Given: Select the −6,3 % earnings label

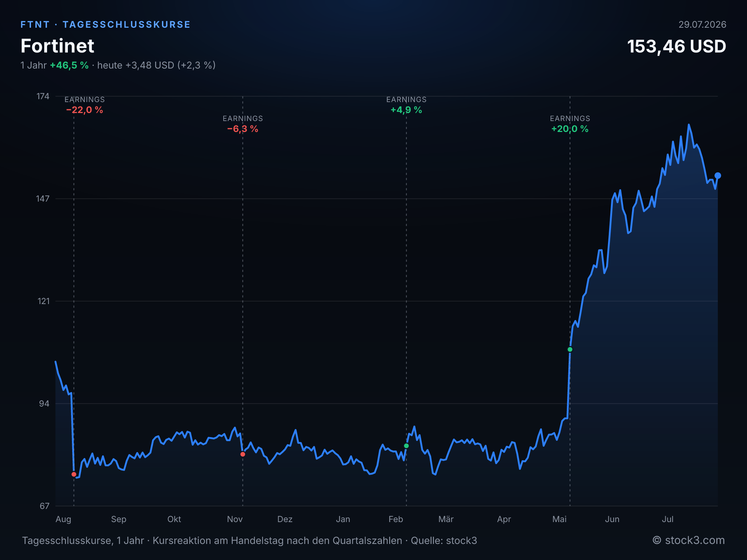Looking at the screenshot, I should click(243, 129).
